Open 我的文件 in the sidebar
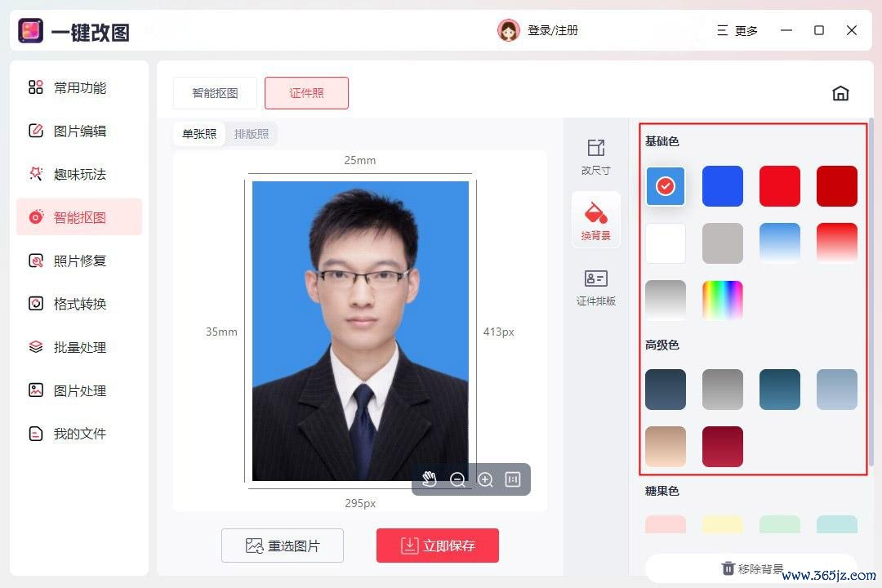This screenshot has width=882, height=588. (x=79, y=434)
